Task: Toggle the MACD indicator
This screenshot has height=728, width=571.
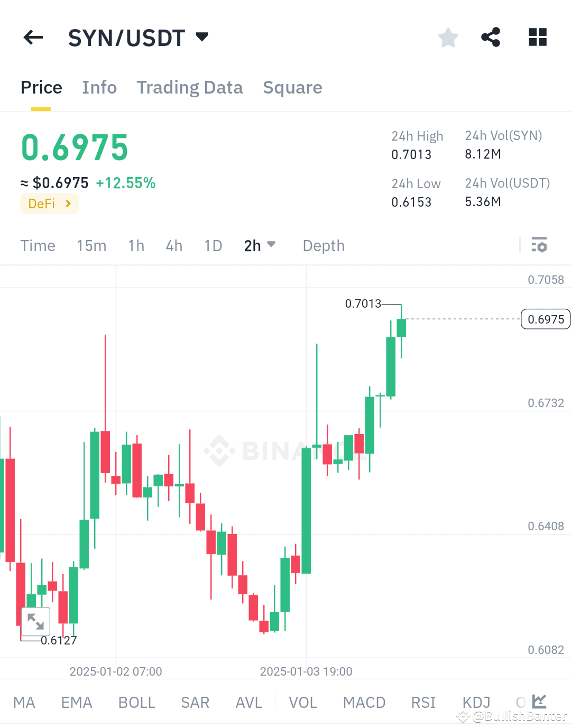Action: 364,702
